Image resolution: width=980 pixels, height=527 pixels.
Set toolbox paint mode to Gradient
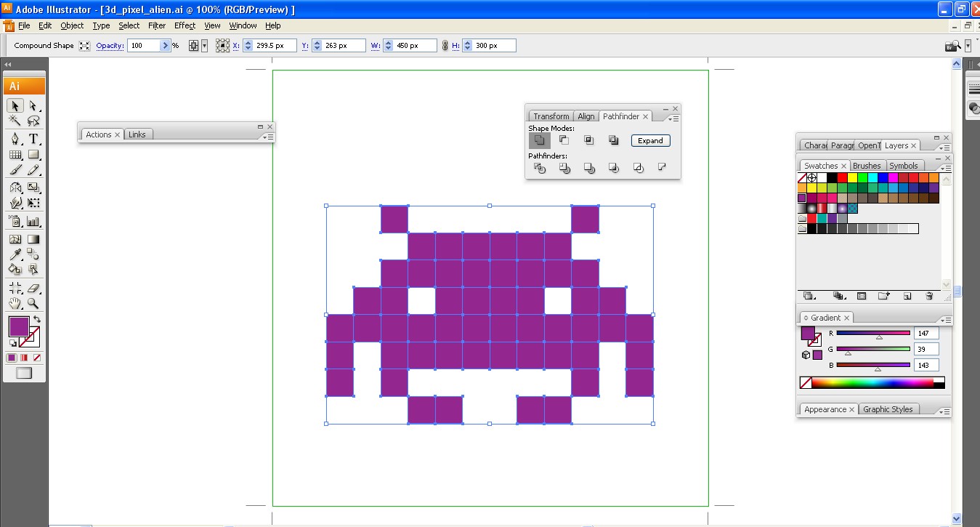[24, 358]
